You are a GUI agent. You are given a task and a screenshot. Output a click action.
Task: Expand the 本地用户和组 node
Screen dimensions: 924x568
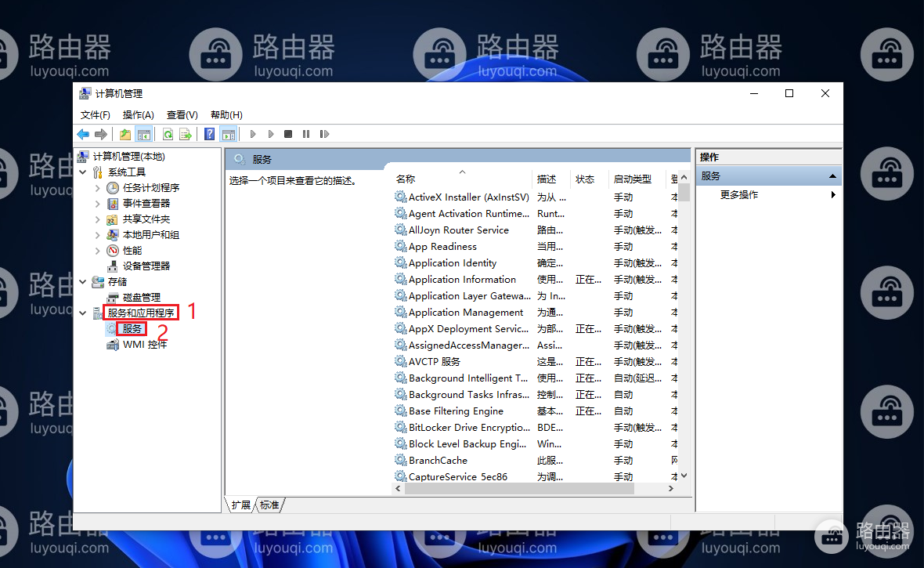[x=97, y=235]
